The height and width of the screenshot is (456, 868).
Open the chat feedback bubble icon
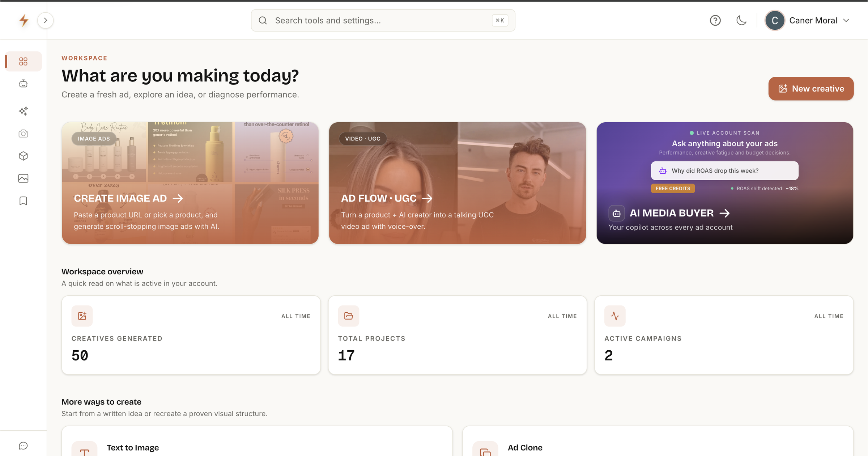click(x=23, y=446)
